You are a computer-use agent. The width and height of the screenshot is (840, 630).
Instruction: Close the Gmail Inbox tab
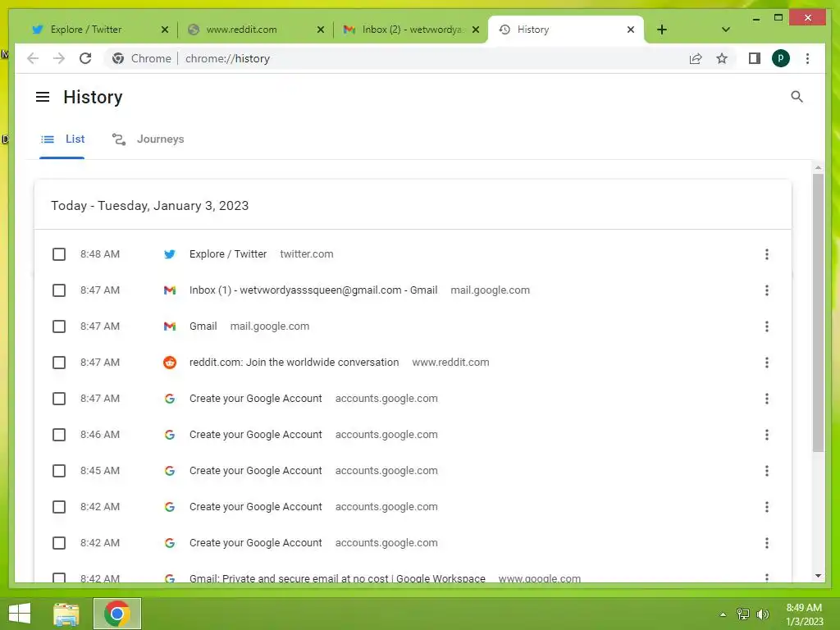click(475, 30)
